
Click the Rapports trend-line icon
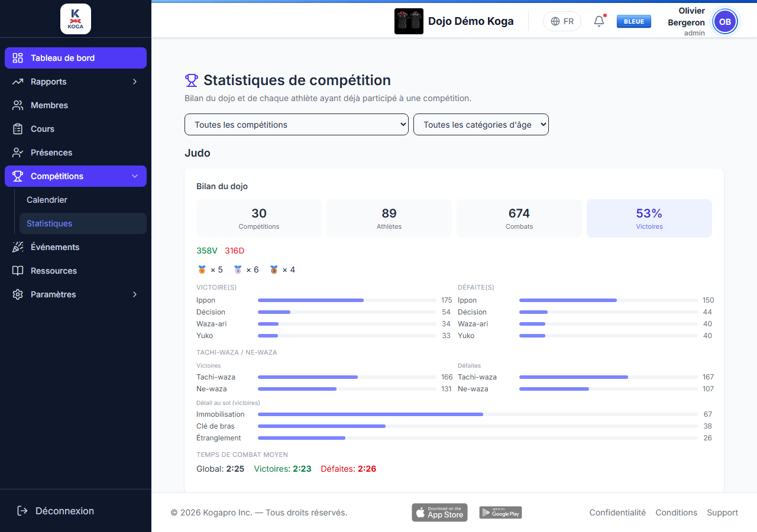[x=18, y=82]
